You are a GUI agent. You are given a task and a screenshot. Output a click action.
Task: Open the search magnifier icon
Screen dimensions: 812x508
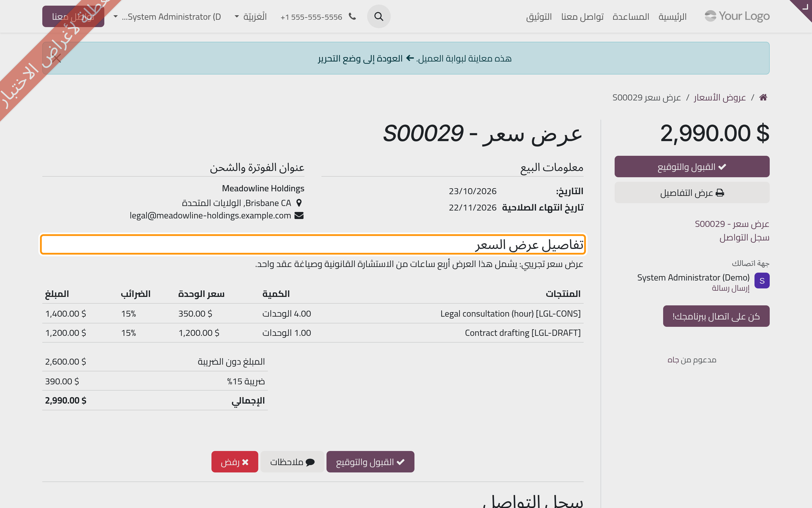(x=379, y=17)
